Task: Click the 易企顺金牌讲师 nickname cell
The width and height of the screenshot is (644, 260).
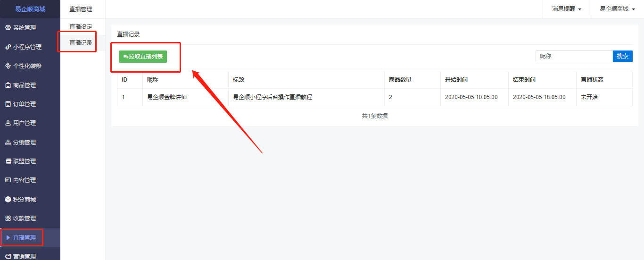Action: 167,97
